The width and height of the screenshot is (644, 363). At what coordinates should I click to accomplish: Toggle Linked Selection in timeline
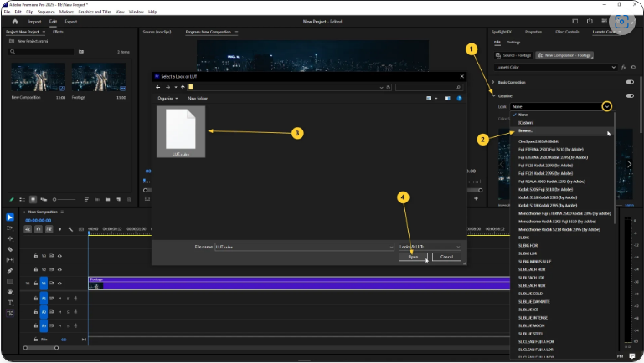[49, 229]
